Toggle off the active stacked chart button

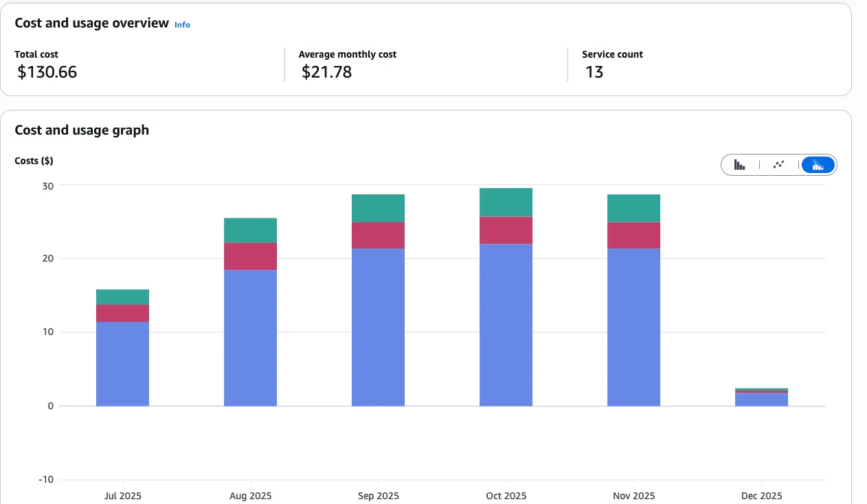(817, 165)
